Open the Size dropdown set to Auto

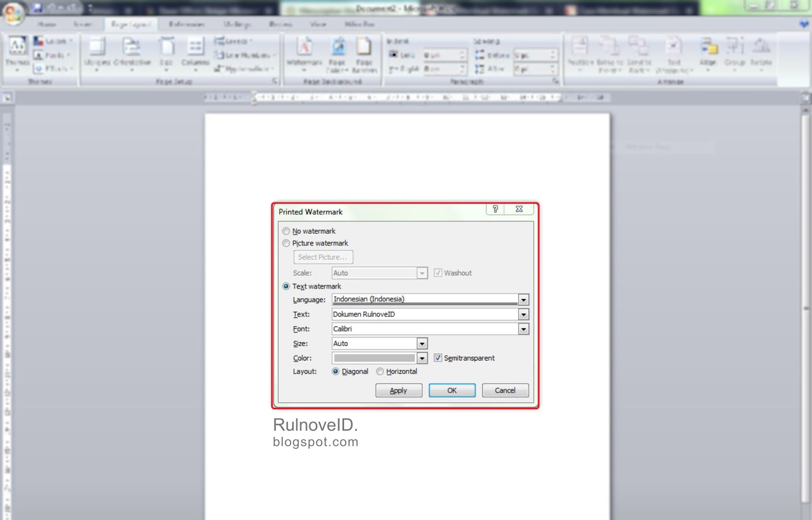click(x=421, y=343)
